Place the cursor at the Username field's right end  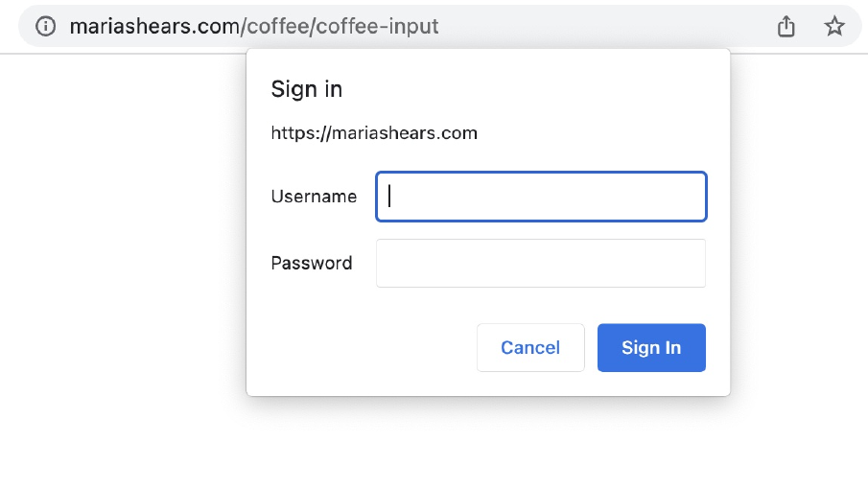coord(697,197)
